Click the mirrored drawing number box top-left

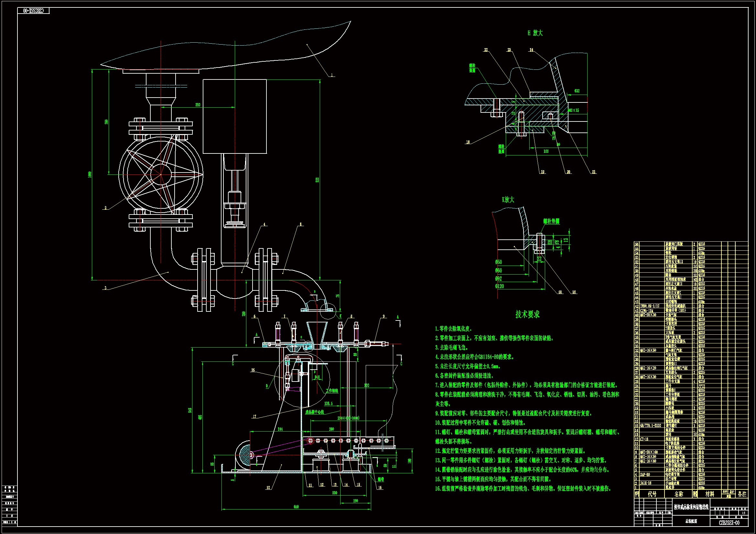(x=33, y=11)
